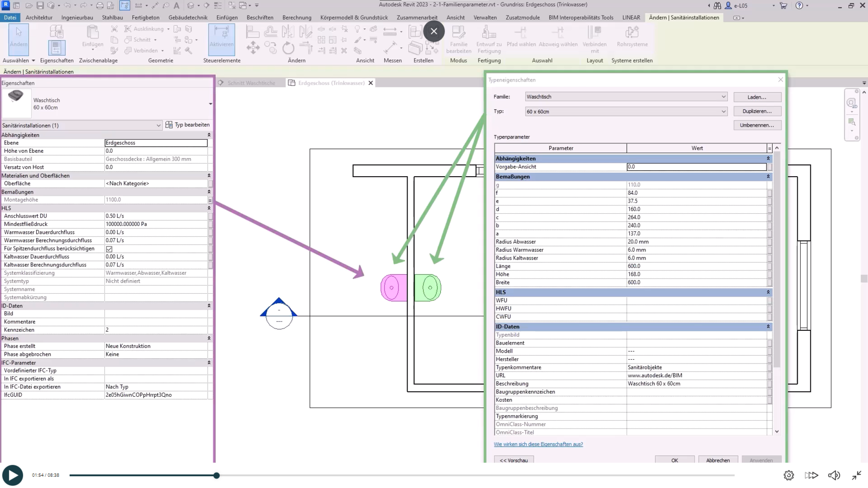Image resolution: width=868 pixels, height=488 pixels.
Task: Click the Ändern selection arrow tool
Action: (19, 38)
